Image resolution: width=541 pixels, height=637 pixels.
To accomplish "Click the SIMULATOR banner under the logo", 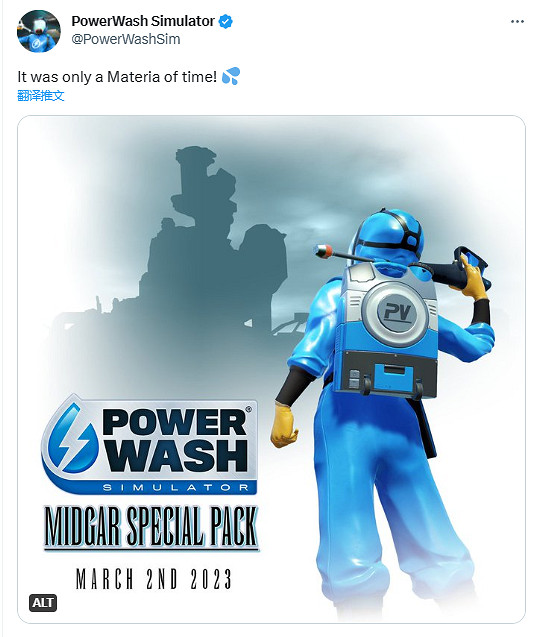I will (175, 488).
